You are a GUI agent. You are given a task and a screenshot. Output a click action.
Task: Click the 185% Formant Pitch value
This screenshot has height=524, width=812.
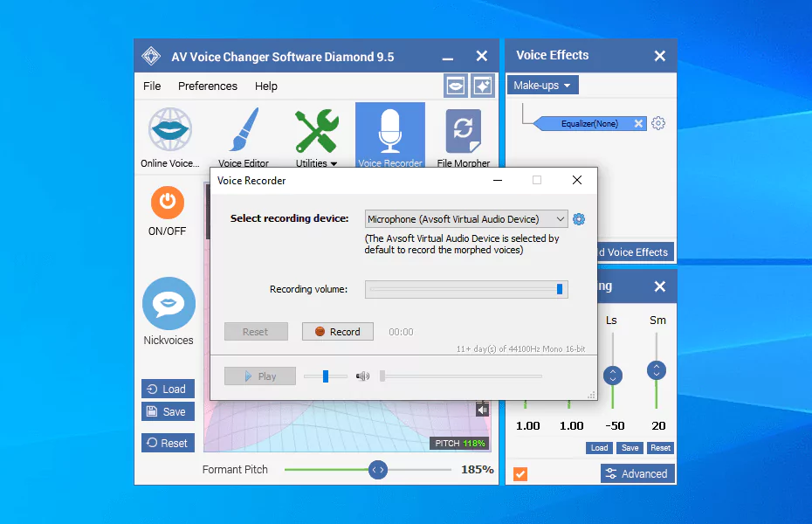tap(477, 470)
